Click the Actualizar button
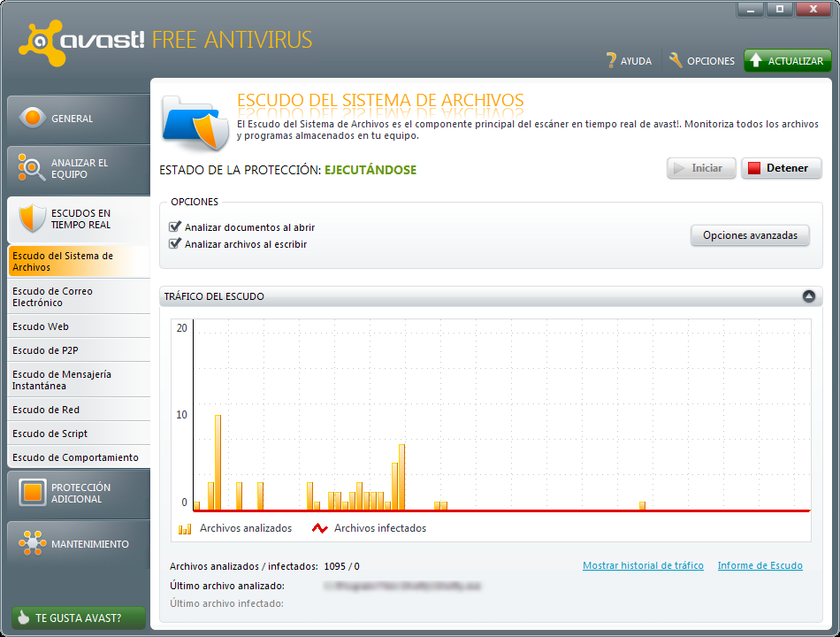Viewport: 840px width, 637px height. pyautogui.click(x=788, y=60)
